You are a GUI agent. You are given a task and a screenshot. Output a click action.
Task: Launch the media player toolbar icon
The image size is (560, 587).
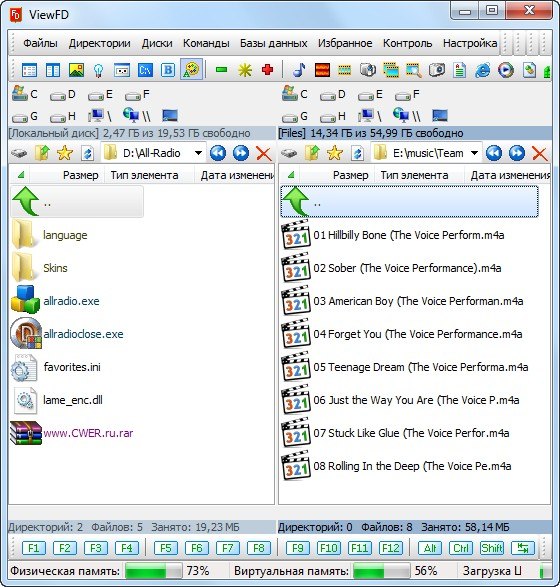(x=505, y=70)
